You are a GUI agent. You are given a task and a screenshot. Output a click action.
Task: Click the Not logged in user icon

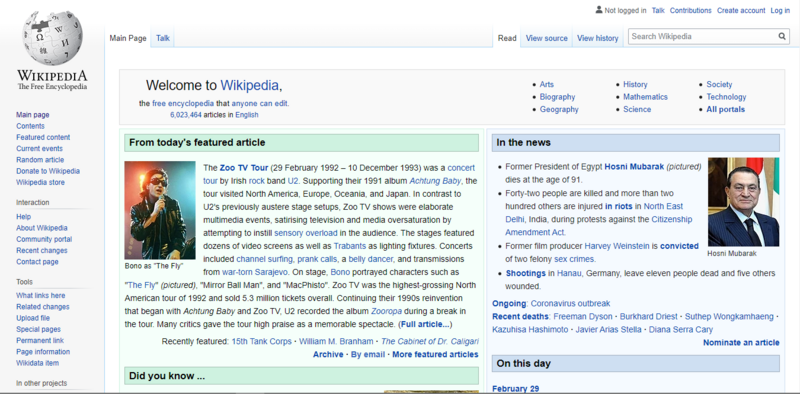tap(599, 10)
